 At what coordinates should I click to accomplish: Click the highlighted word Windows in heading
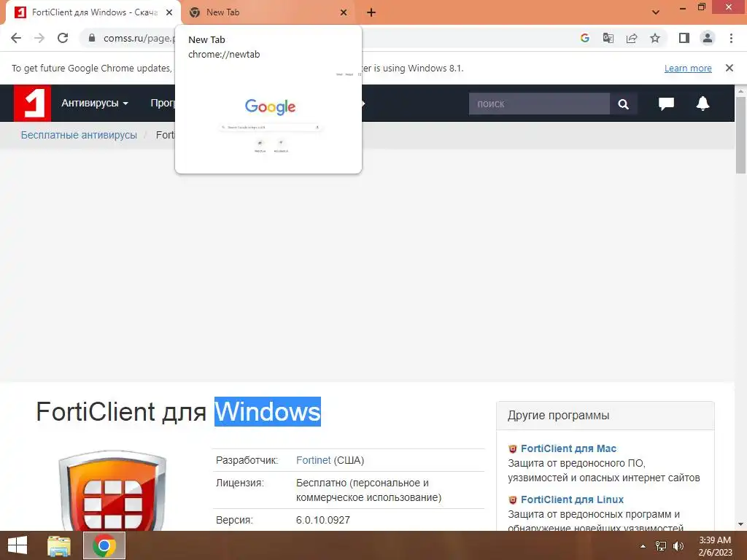[x=267, y=411]
